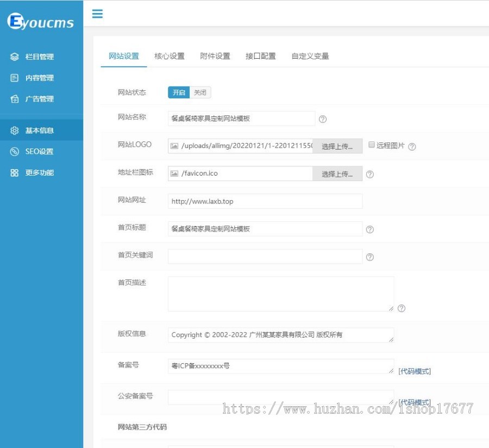Viewport: 489px width, 448px height.
Task: Click the 基本信息 gear icon
Action: [x=14, y=130]
